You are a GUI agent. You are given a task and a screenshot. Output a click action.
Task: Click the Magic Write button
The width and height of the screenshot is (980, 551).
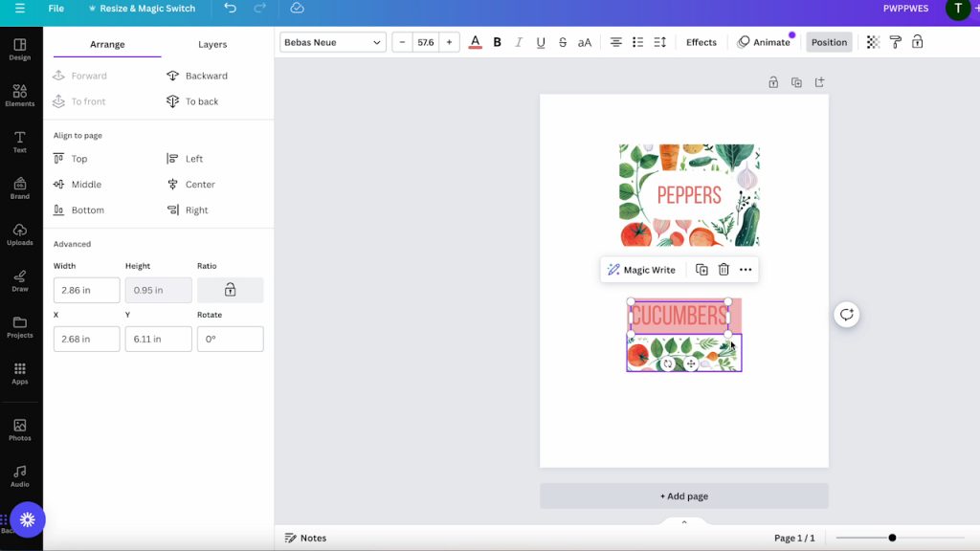tap(641, 270)
